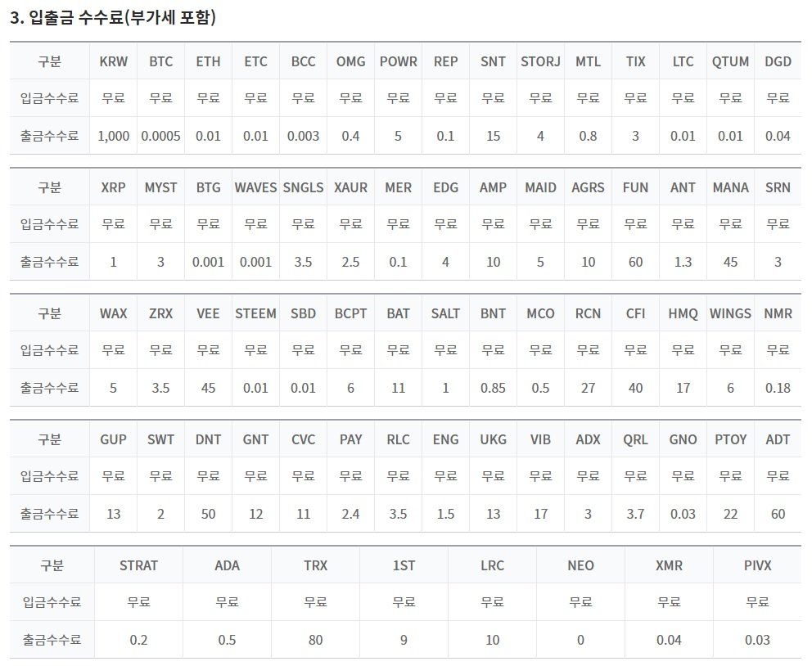Select the STEEM column header
The image size is (812, 666).
coord(255,313)
